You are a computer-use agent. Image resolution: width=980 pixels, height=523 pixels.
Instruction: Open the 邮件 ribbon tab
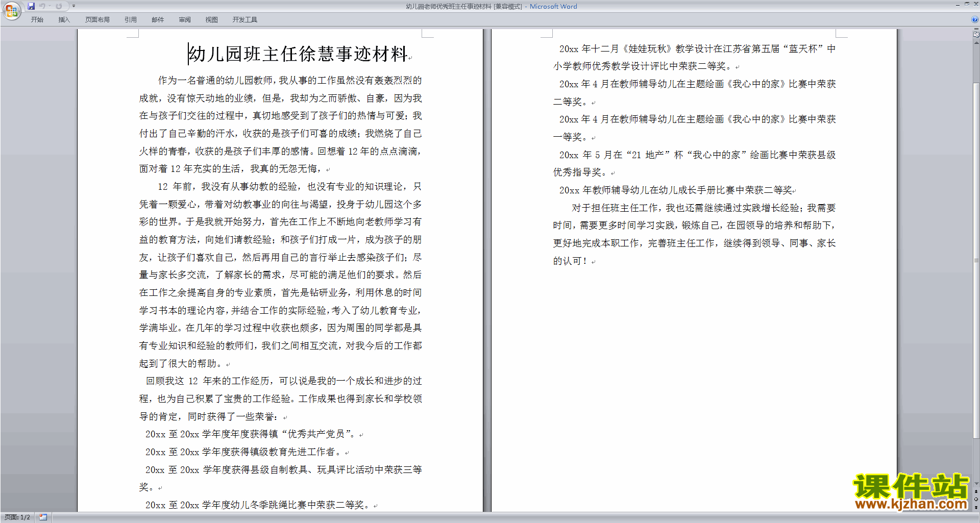(158, 20)
